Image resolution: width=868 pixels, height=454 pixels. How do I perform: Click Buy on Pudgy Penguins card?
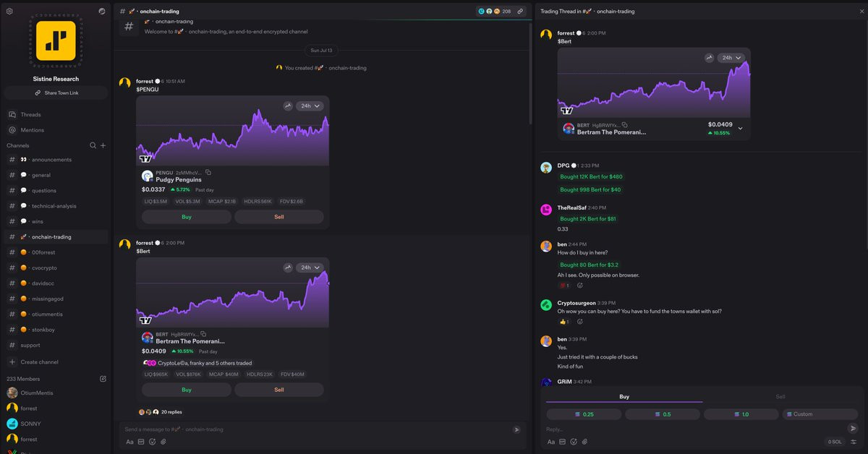coord(187,217)
